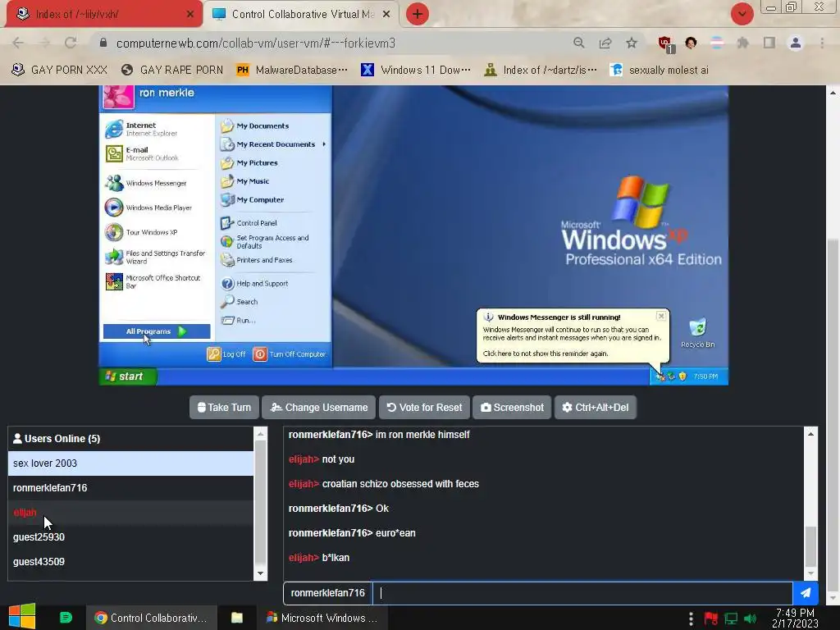Click the Screenshot button

(512, 407)
